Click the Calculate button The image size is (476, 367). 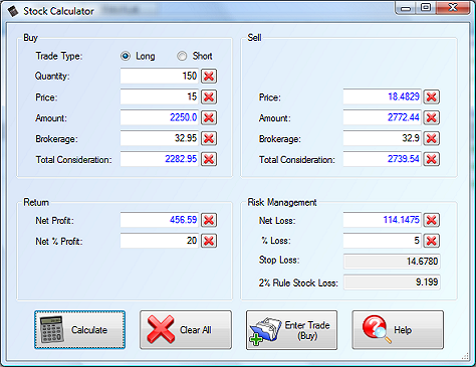[80, 330]
